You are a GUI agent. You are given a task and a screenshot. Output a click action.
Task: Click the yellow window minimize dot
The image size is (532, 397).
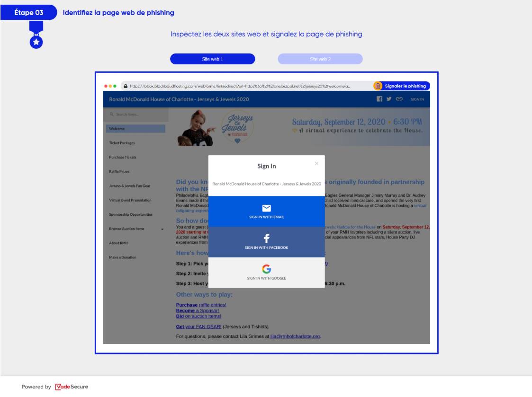(110, 86)
